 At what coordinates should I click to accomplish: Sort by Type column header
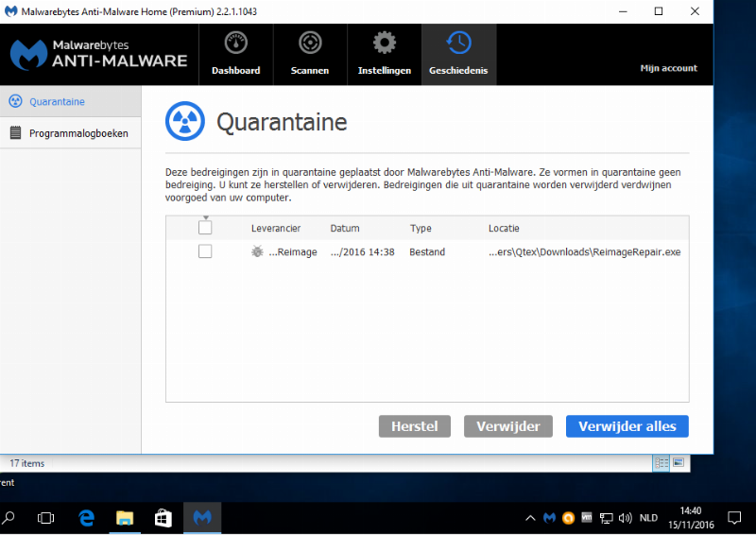pyautogui.click(x=421, y=228)
